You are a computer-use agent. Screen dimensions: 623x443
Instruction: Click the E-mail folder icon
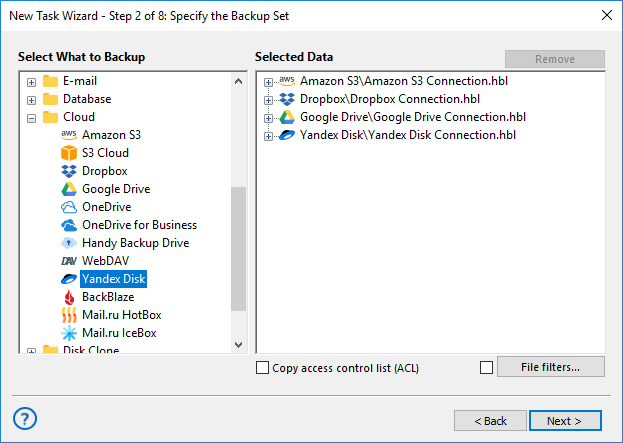point(50,81)
